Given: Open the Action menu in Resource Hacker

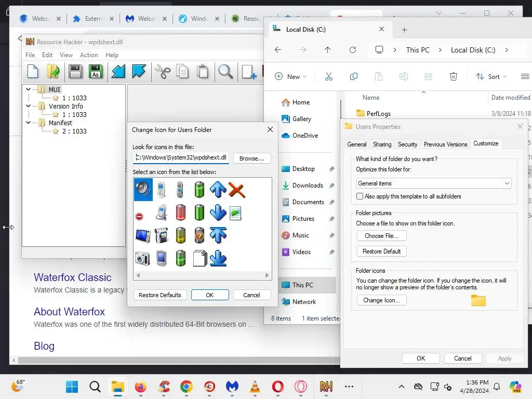Looking at the screenshot, I should coord(89,55).
